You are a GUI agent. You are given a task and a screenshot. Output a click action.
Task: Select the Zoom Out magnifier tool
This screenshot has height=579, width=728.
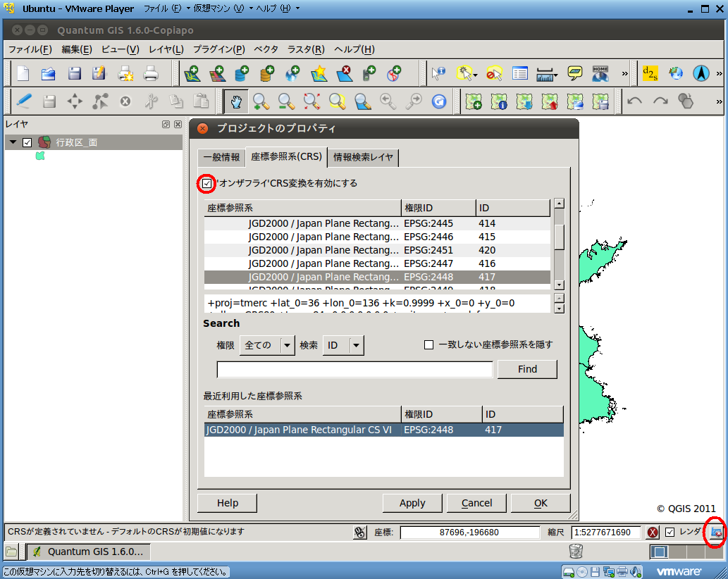tap(286, 101)
